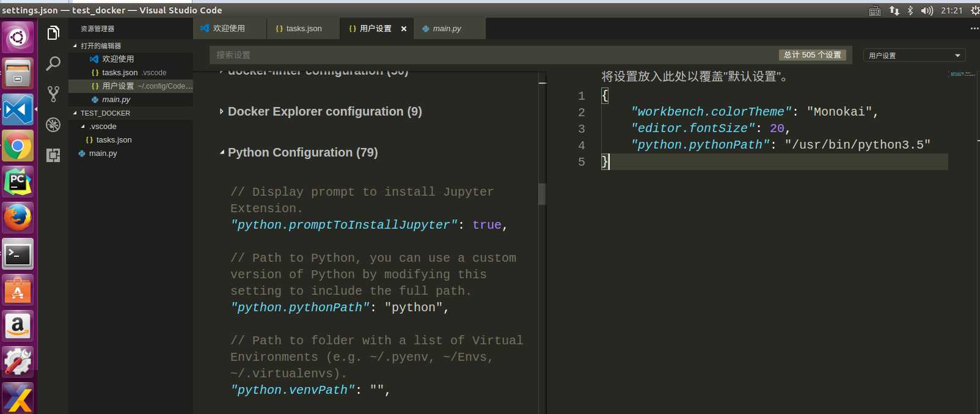Image resolution: width=980 pixels, height=414 pixels.
Task: Switch to the tasks.json tab
Action: pyautogui.click(x=304, y=29)
